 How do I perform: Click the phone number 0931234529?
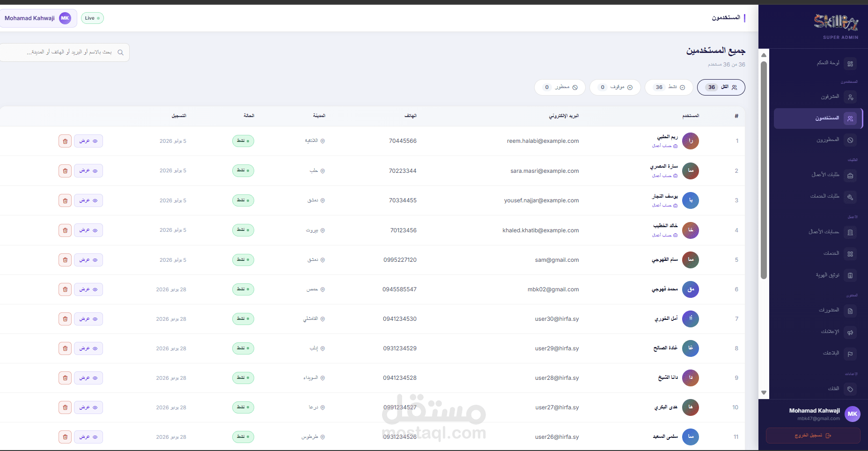pos(400,348)
